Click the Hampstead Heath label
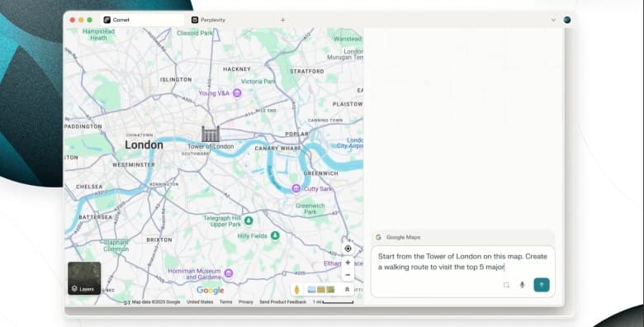The image size is (644, 327). pyautogui.click(x=98, y=35)
